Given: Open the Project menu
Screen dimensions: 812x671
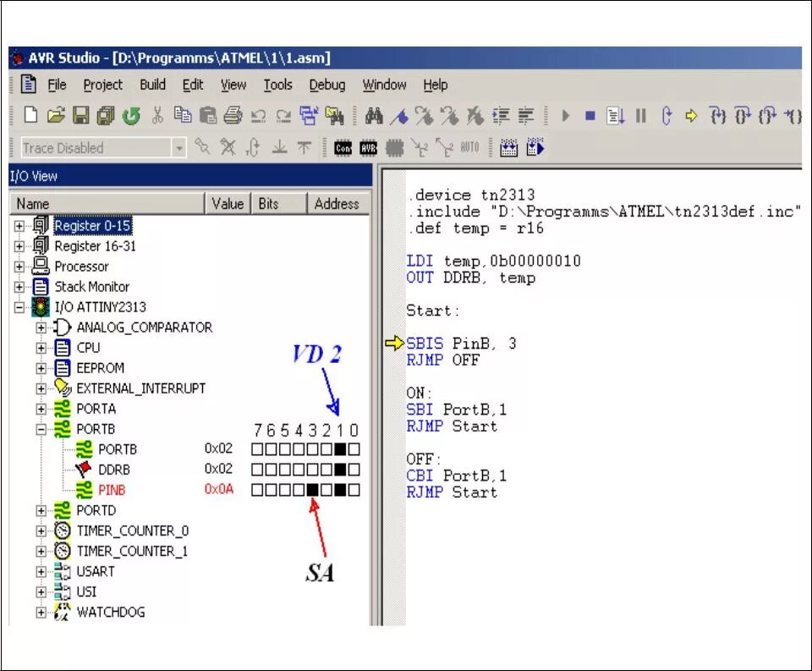Looking at the screenshot, I should (x=103, y=85).
